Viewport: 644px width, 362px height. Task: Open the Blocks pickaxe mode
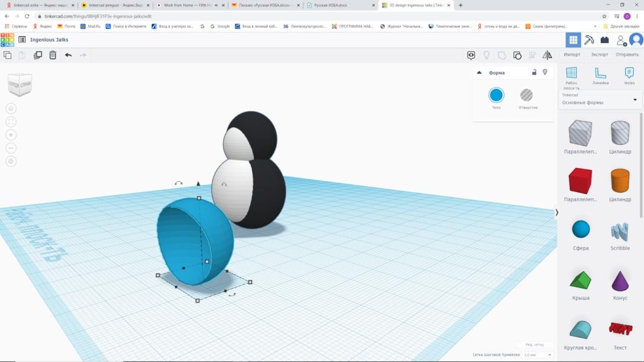coord(589,40)
